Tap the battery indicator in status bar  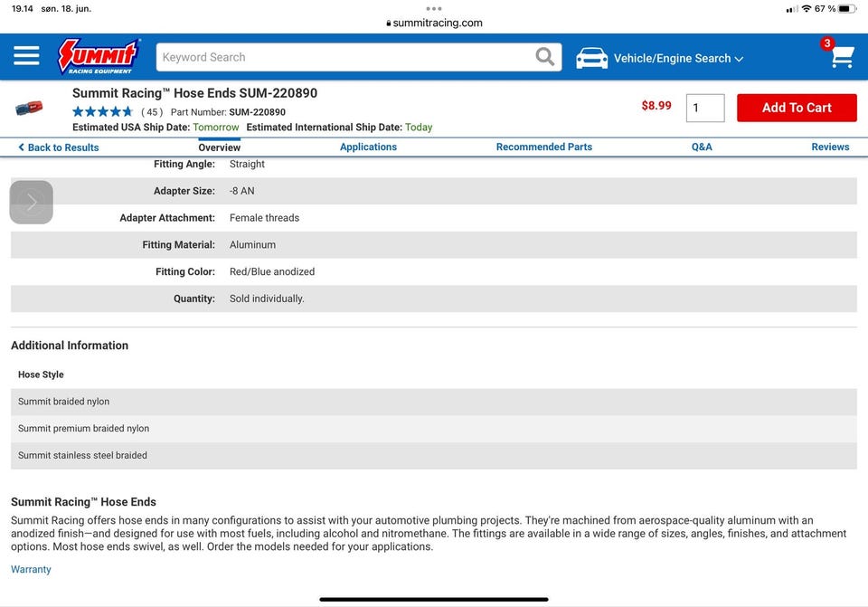pos(847,9)
